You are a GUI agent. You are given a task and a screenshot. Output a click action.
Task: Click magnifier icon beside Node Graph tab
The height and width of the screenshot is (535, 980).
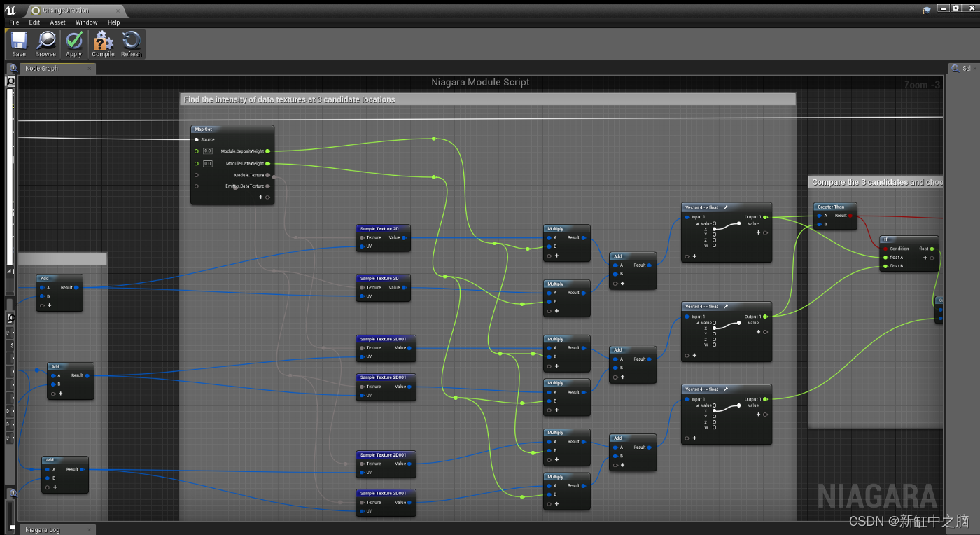13,68
